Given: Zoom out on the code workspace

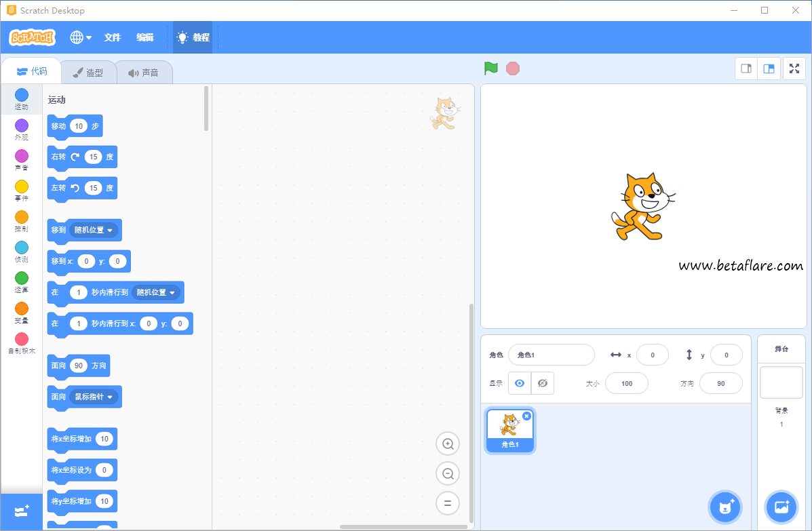Looking at the screenshot, I should coord(448,474).
